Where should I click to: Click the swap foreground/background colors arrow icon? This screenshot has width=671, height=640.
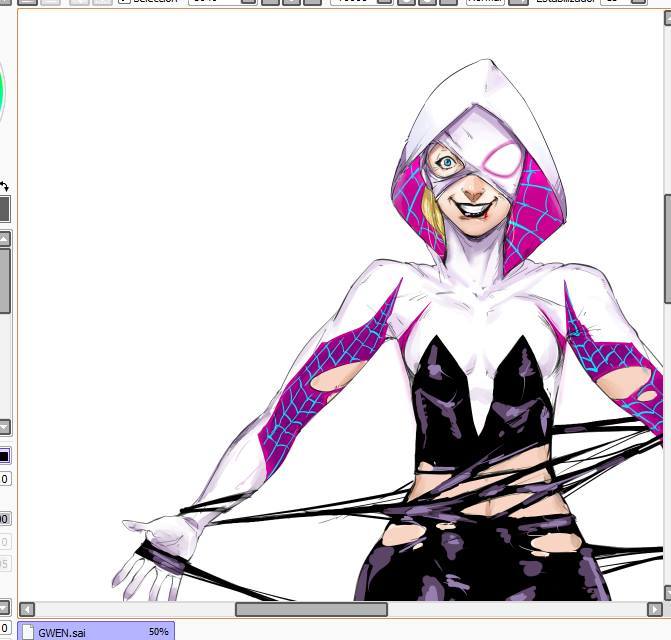pos(4,187)
